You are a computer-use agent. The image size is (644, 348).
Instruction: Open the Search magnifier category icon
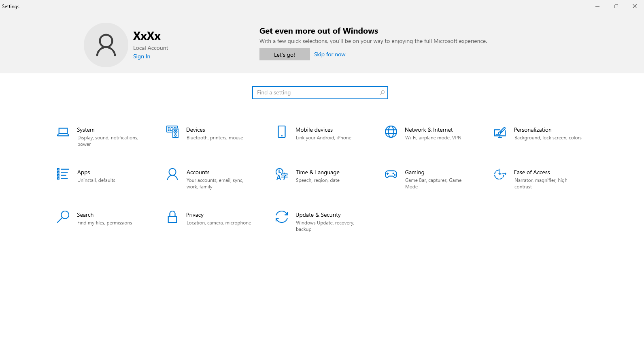pos(63,217)
